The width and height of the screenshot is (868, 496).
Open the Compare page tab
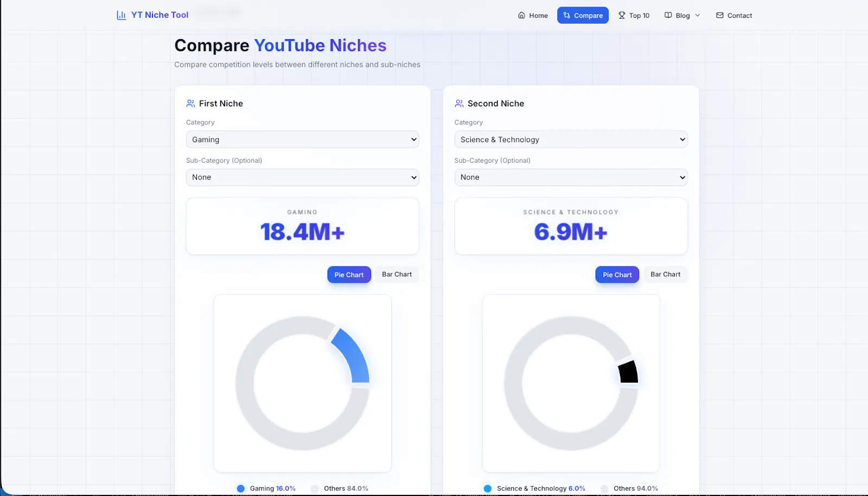tap(583, 15)
